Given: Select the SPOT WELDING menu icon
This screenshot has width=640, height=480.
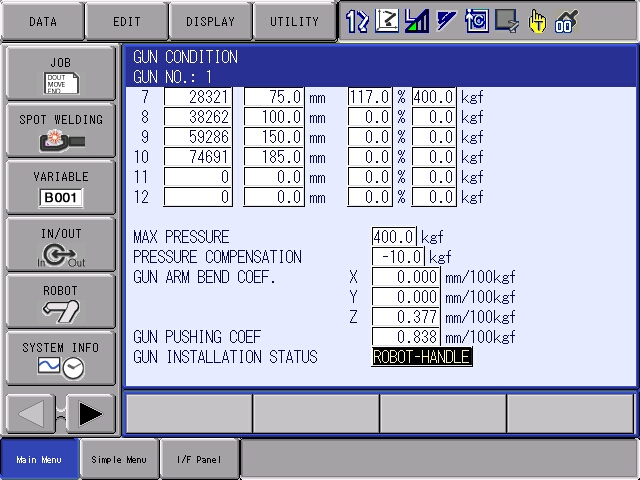Looking at the screenshot, I should pyautogui.click(x=61, y=130).
